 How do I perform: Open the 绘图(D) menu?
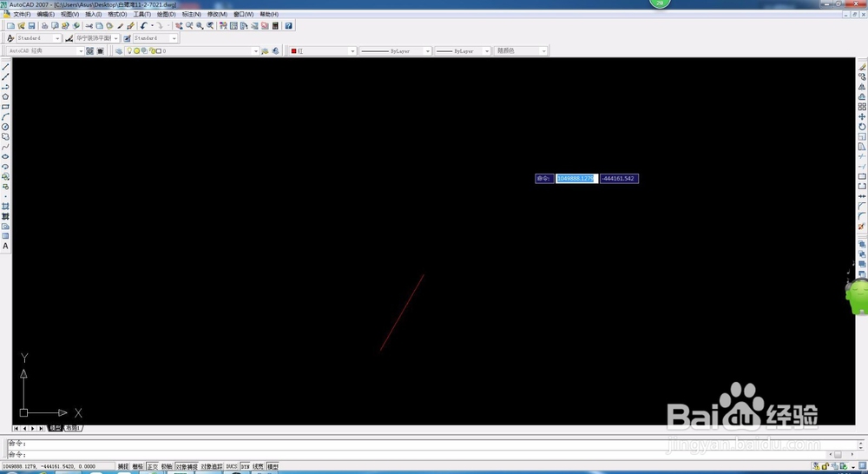pyautogui.click(x=166, y=15)
